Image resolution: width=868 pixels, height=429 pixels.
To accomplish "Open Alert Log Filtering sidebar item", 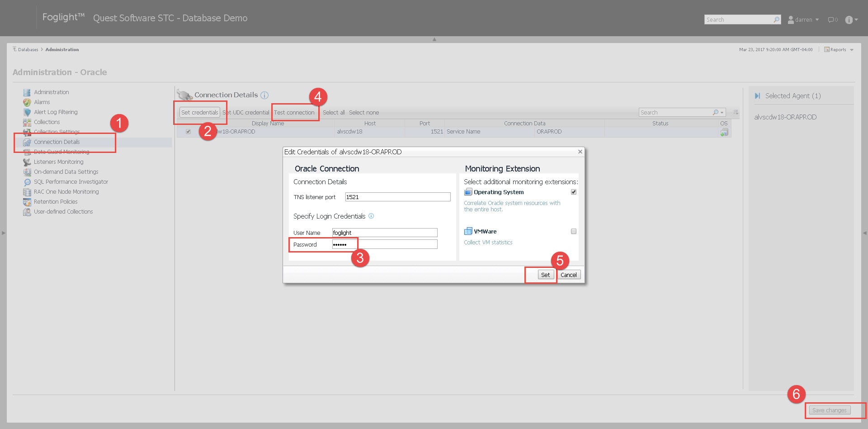I will click(56, 112).
